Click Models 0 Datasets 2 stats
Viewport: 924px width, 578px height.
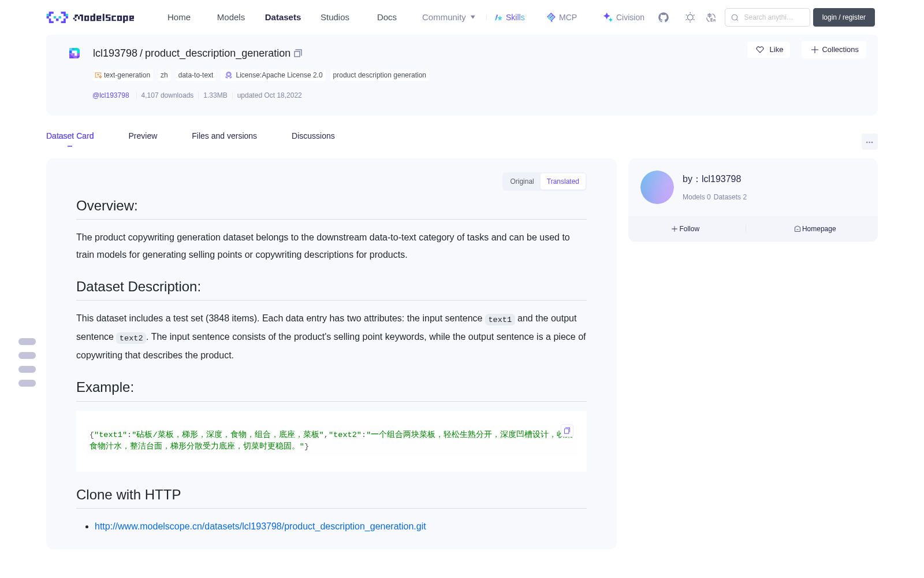click(714, 197)
